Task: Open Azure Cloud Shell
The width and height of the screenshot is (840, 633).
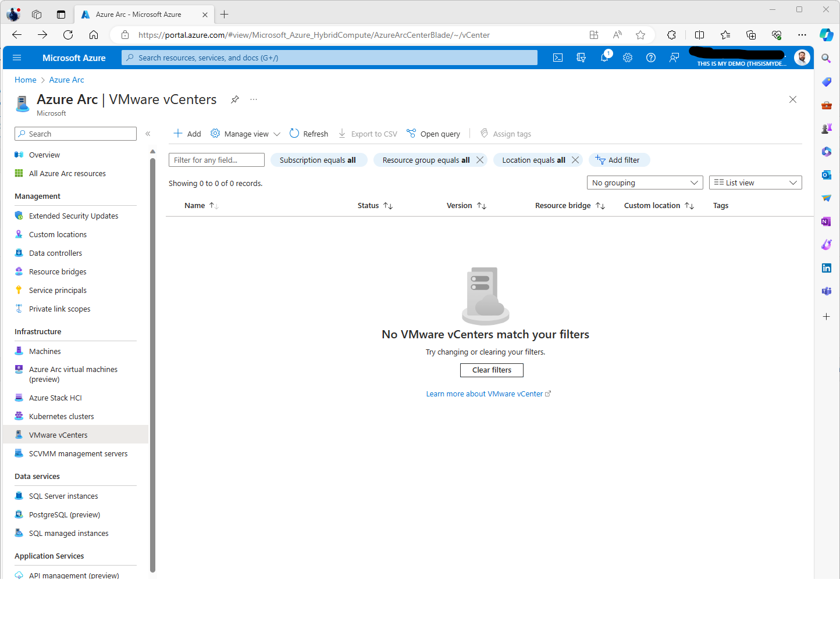Action: tap(558, 57)
